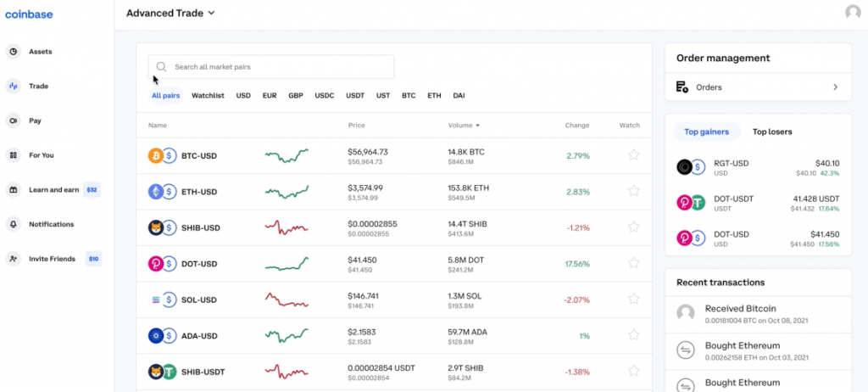Click the Pay icon in sidebar
Image resolution: width=868 pixels, height=392 pixels.
click(14, 120)
